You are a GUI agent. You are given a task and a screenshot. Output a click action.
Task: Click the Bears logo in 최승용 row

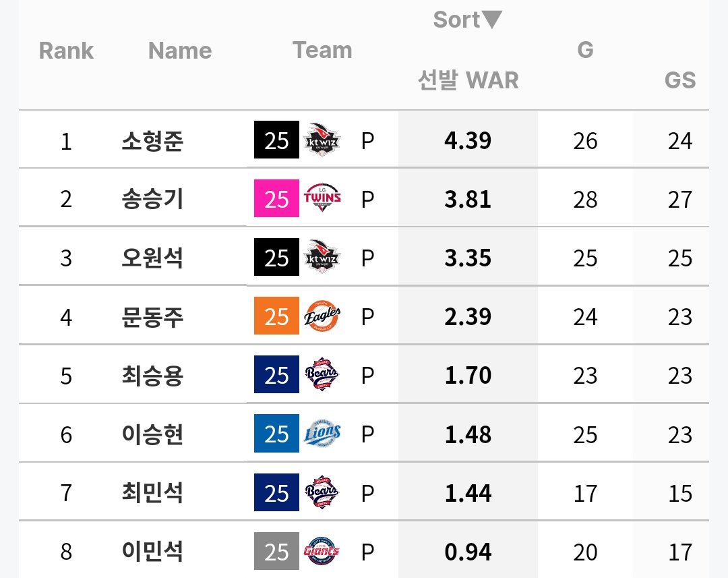click(x=322, y=374)
